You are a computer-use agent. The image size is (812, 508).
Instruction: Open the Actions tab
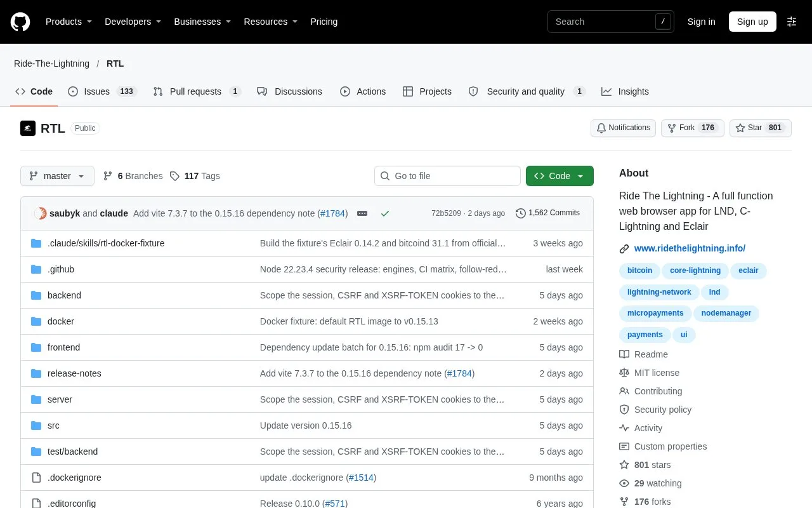tap(363, 91)
